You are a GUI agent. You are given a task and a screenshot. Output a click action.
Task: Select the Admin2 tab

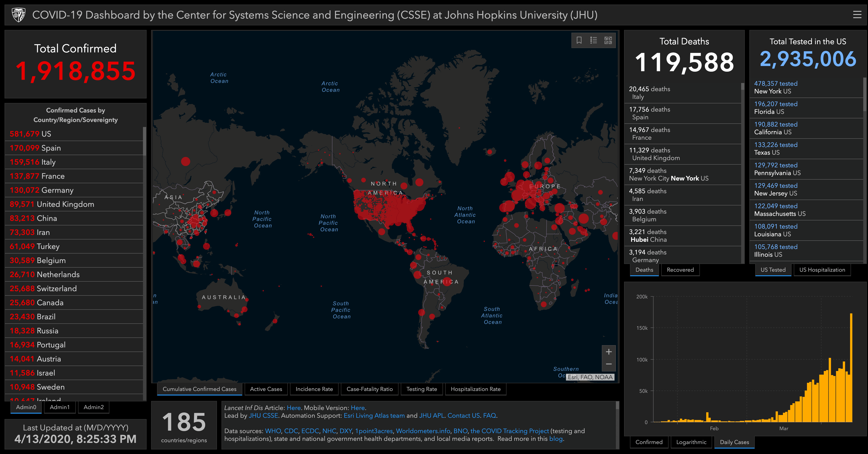(94, 407)
